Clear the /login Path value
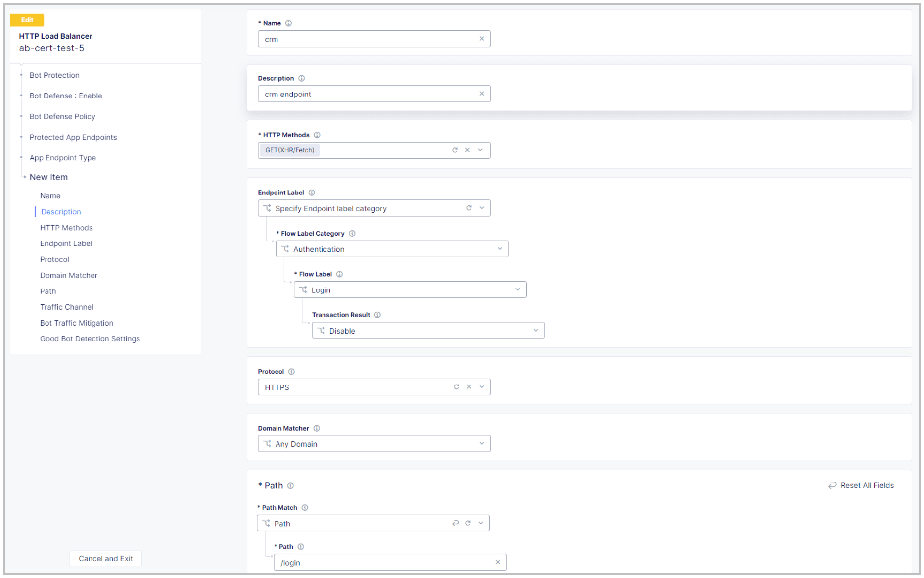Viewport: 924px width, 578px height. tap(497, 562)
